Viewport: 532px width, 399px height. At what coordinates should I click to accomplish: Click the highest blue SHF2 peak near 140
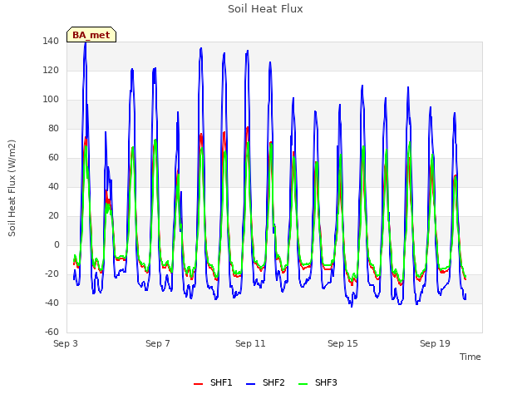pos(86,43)
